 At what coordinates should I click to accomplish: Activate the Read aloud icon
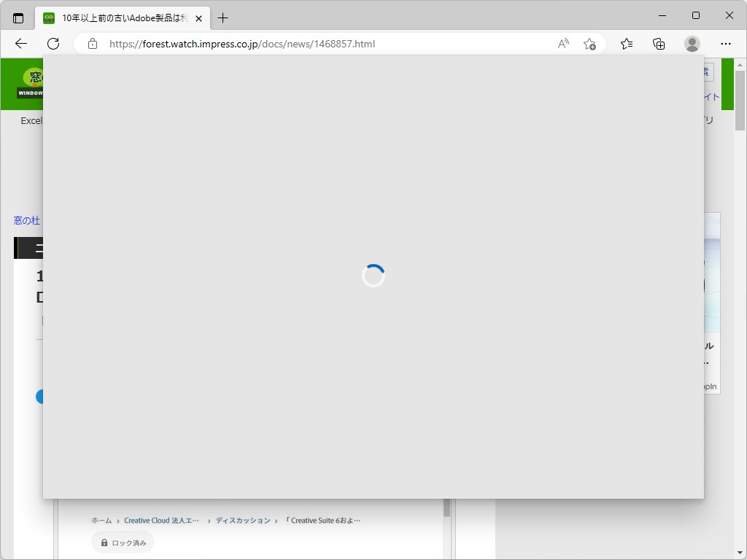tap(562, 44)
